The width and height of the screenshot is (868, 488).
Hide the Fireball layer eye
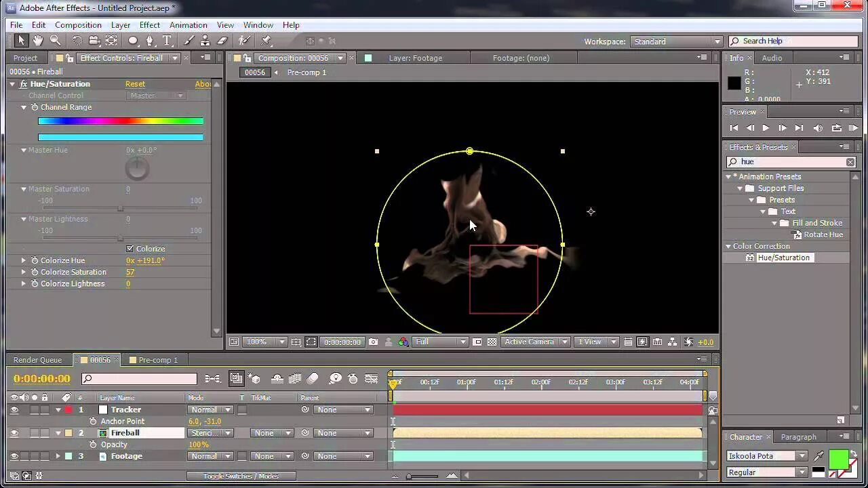14,432
